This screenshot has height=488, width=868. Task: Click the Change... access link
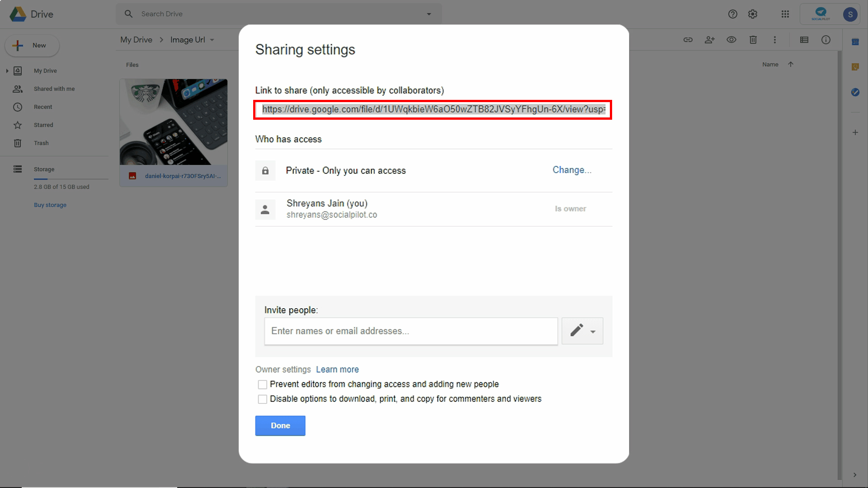(571, 170)
